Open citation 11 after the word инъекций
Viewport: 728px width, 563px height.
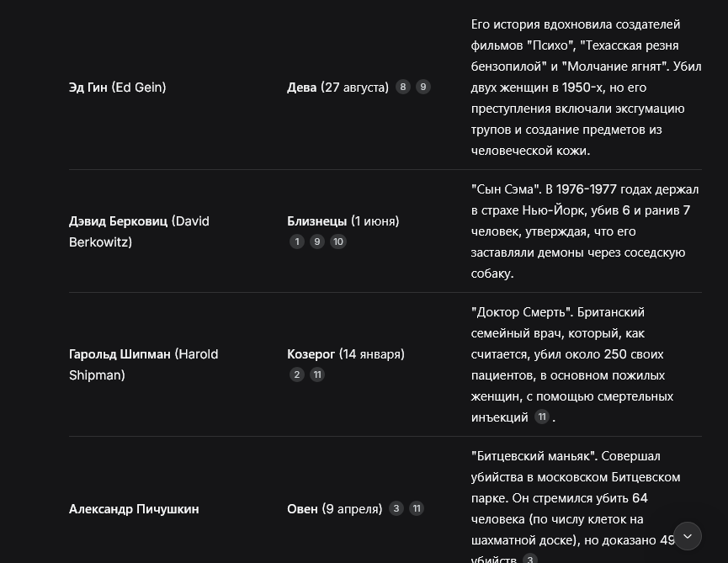click(542, 417)
